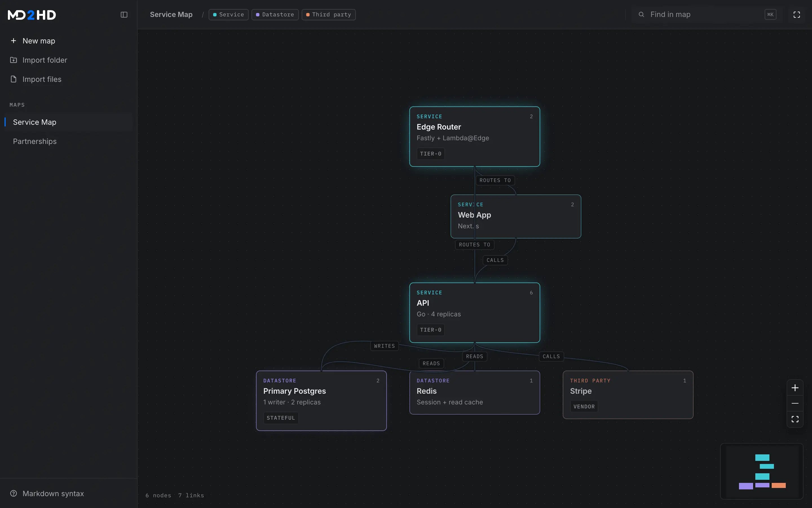The height and width of the screenshot is (508, 812).
Task: Toggle the Service legend filter
Action: coord(228,14)
